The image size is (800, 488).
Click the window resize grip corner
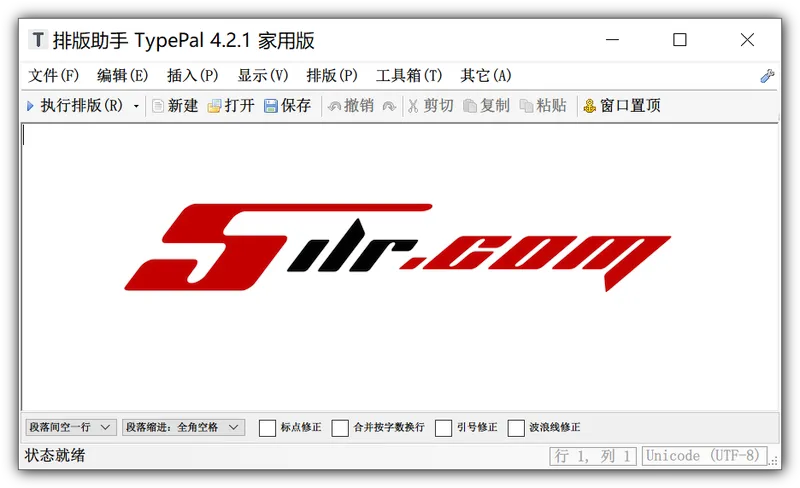pyautogui.click(x=774, y=460)
